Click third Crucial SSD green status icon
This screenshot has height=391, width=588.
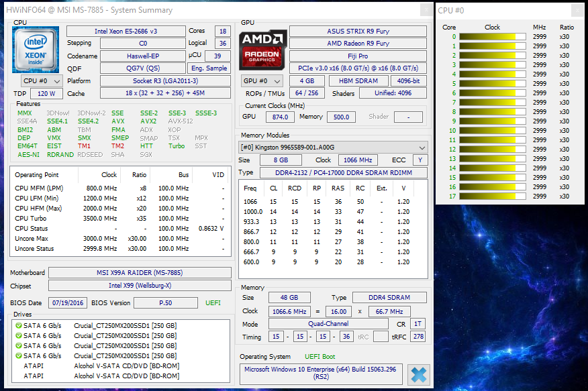tap(18, 345)
